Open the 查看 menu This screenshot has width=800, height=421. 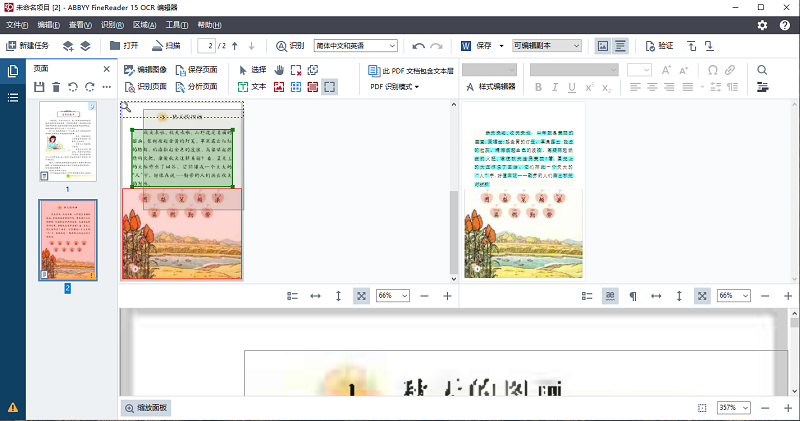(x=80, y=25)
